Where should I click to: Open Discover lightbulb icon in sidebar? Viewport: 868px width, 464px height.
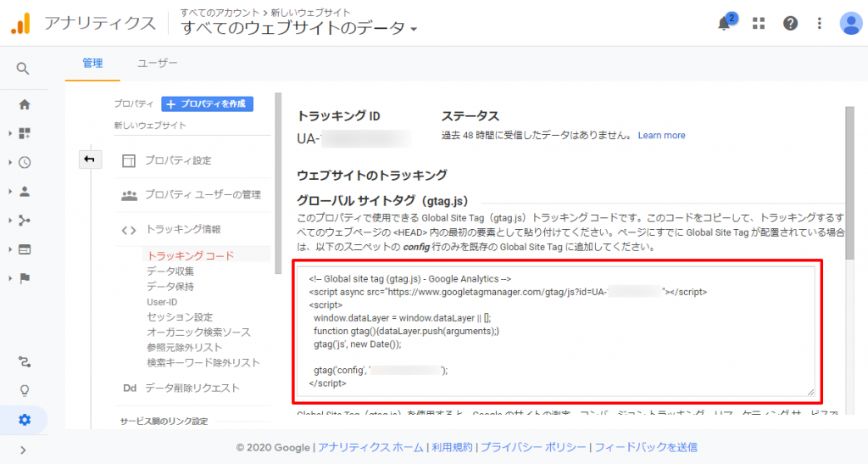click(x=25, y=391)
